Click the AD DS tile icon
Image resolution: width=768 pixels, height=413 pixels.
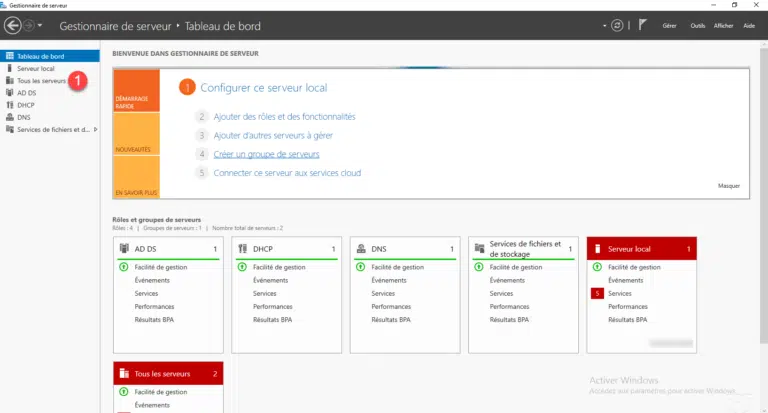[x=124, y=248]
